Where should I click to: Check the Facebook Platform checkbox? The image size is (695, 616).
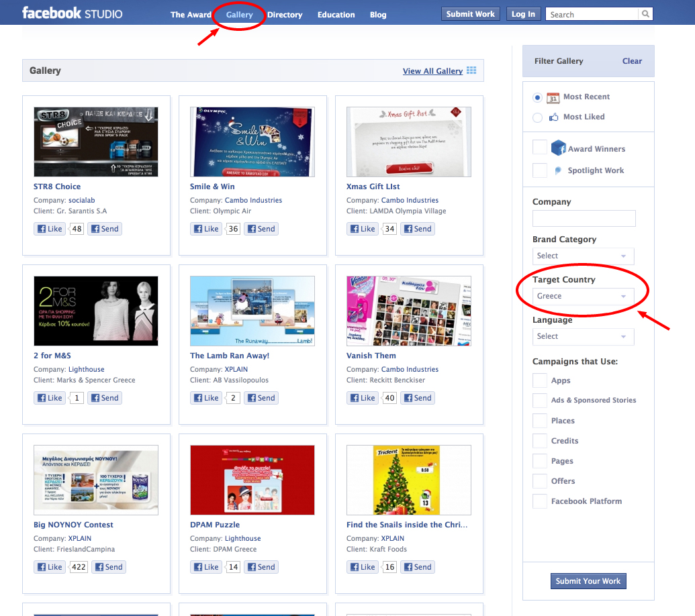(540, 501)
